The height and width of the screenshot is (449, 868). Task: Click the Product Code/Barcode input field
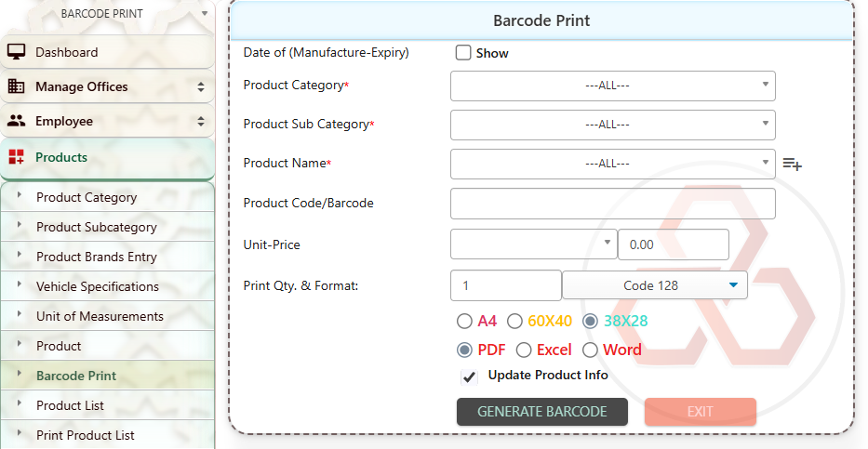coord(612,203)
